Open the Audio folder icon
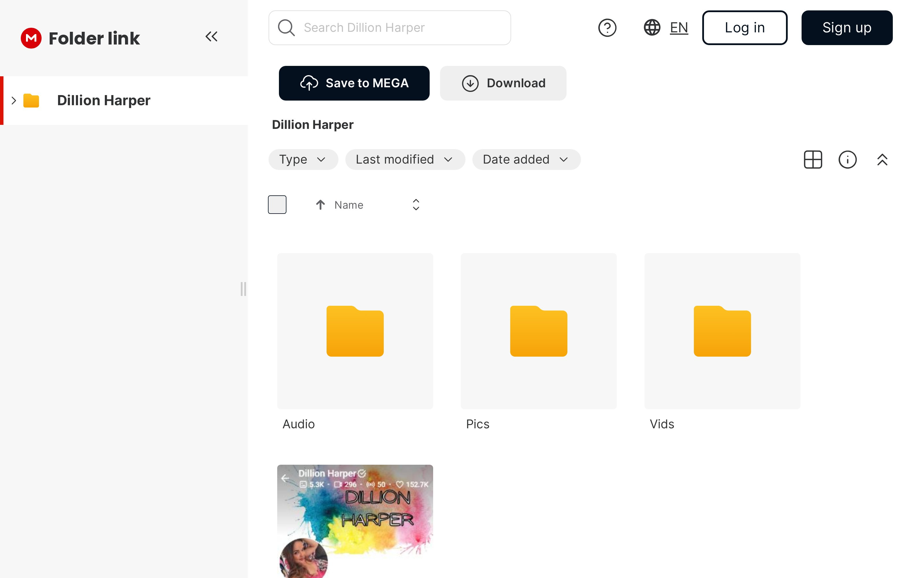 355,331
